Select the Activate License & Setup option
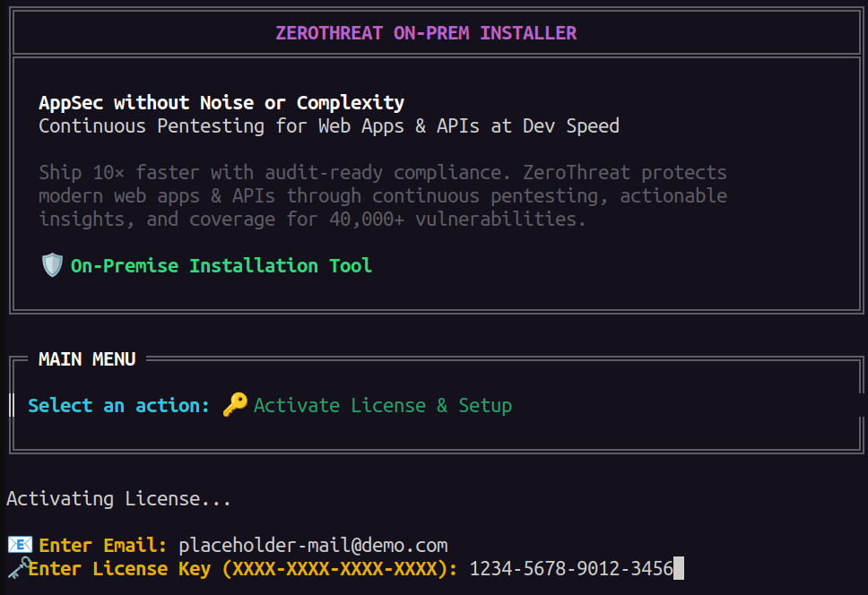 point(383,406)
